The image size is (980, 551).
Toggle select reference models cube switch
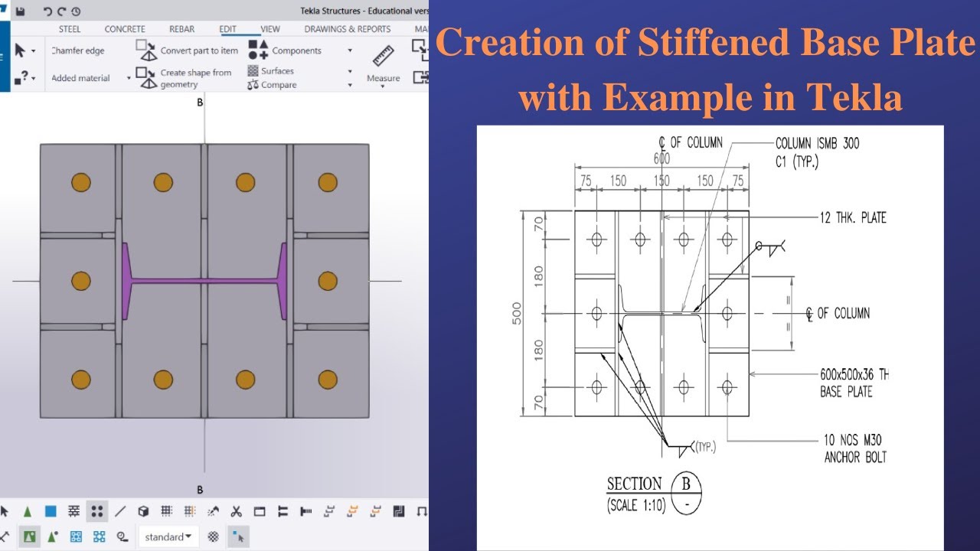pos(143,511)
